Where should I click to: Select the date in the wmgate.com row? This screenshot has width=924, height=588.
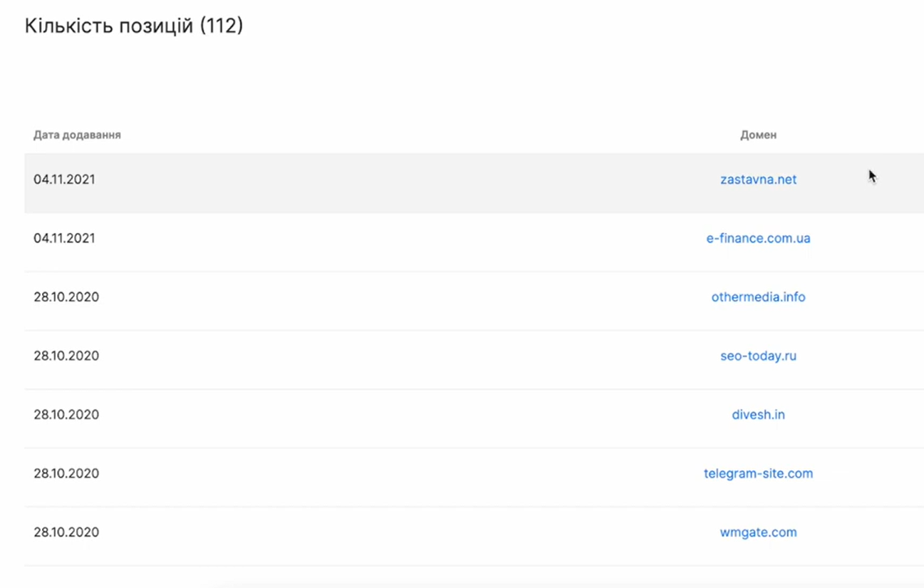point(66,532)
